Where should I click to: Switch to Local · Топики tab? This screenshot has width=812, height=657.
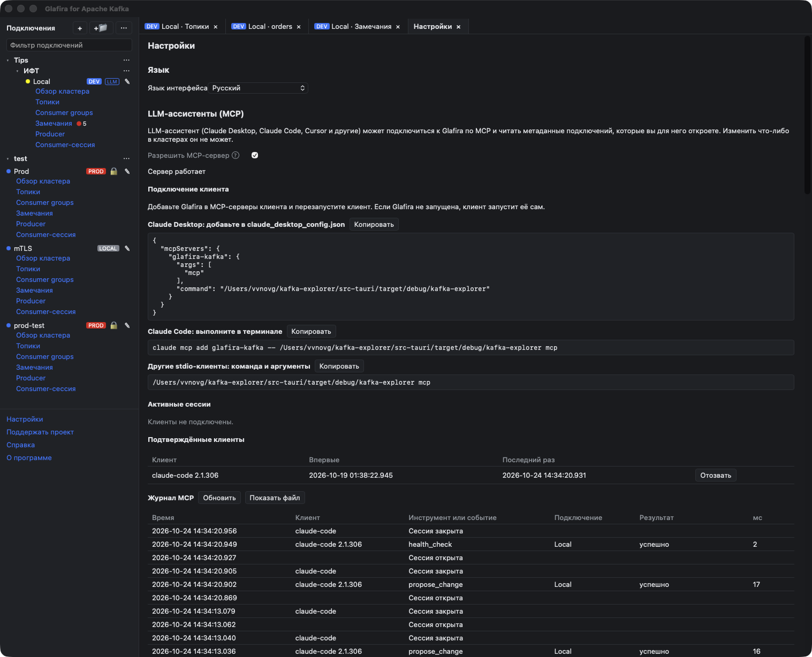[180, 26]
